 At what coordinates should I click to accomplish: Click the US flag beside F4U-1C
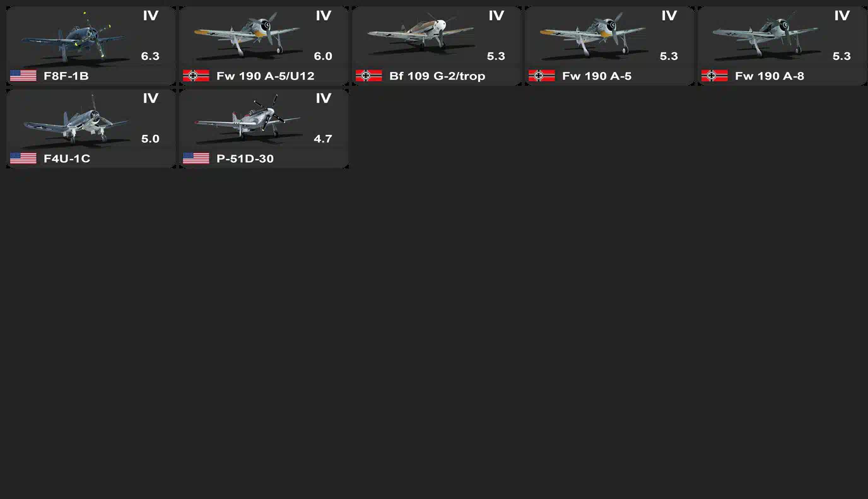23,158
